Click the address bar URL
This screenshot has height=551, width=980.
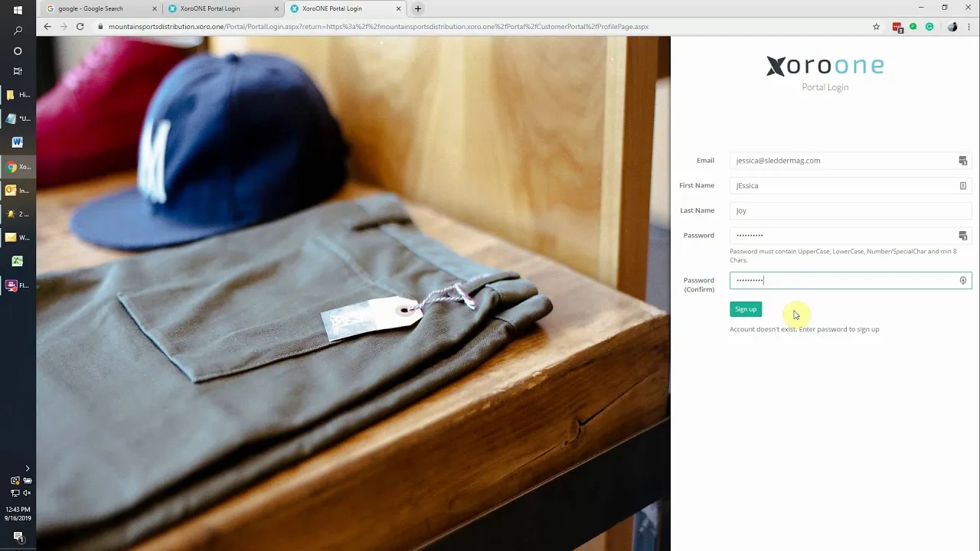pyautogui.click(x=378, y=26)
